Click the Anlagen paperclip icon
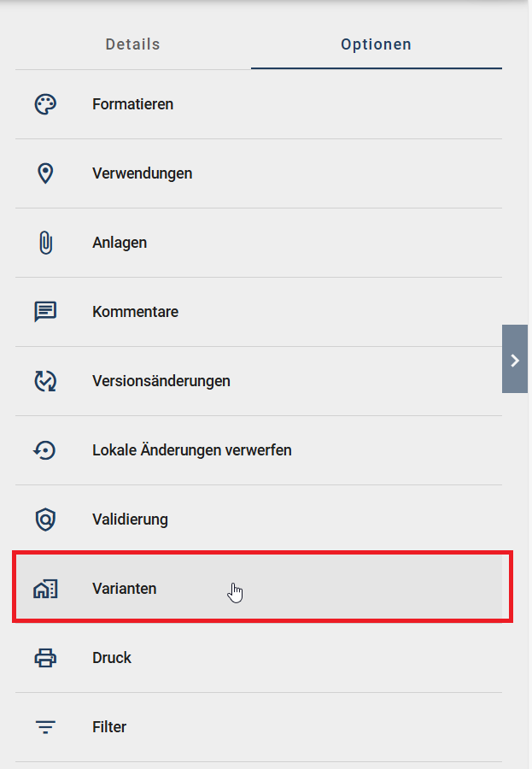The width and height of the screenshot is (532, 769). click(x=45, y=242)
